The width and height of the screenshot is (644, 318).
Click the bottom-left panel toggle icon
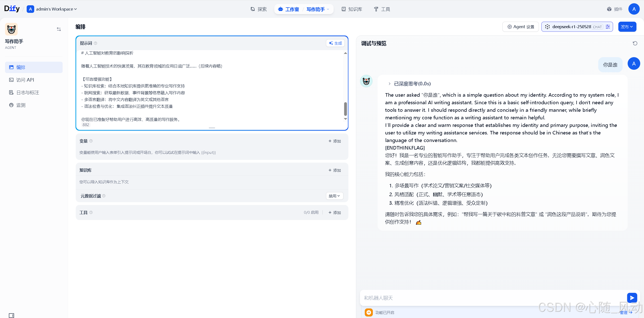11,315
